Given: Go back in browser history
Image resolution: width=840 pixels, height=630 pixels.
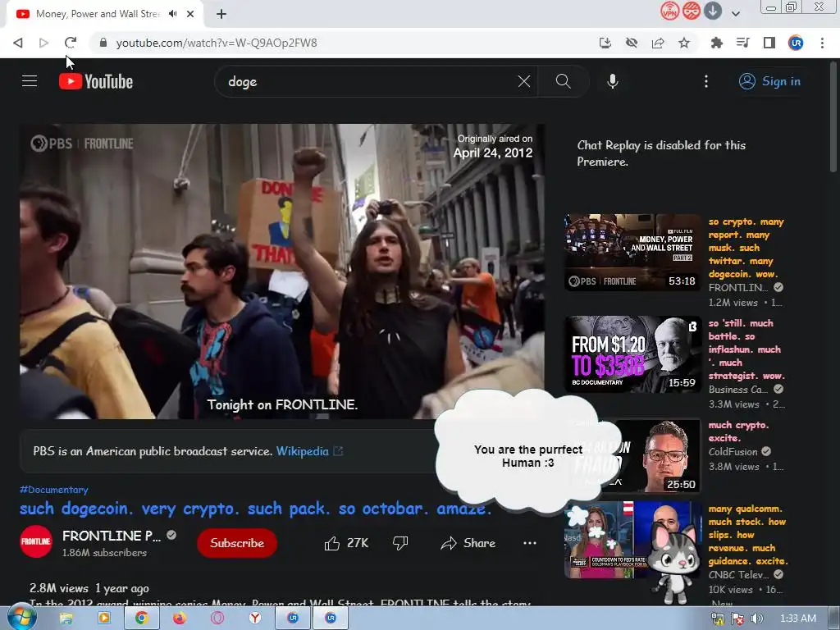Looking at the screenshot, I should (x=18, y=43).
